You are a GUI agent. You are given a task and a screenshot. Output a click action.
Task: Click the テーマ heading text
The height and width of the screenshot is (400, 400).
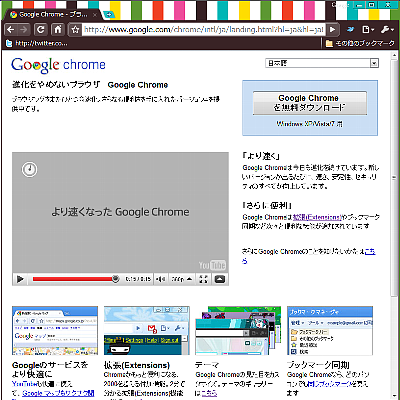click(x=207, y=365)
